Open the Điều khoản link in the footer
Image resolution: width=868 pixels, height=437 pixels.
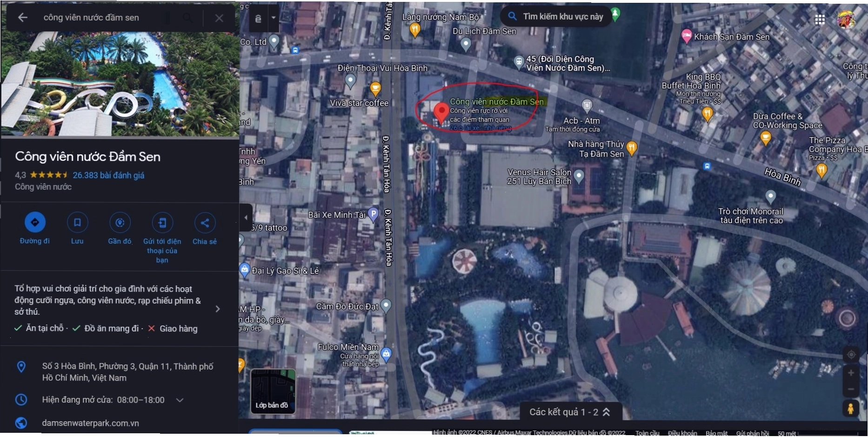pos(682,433)
